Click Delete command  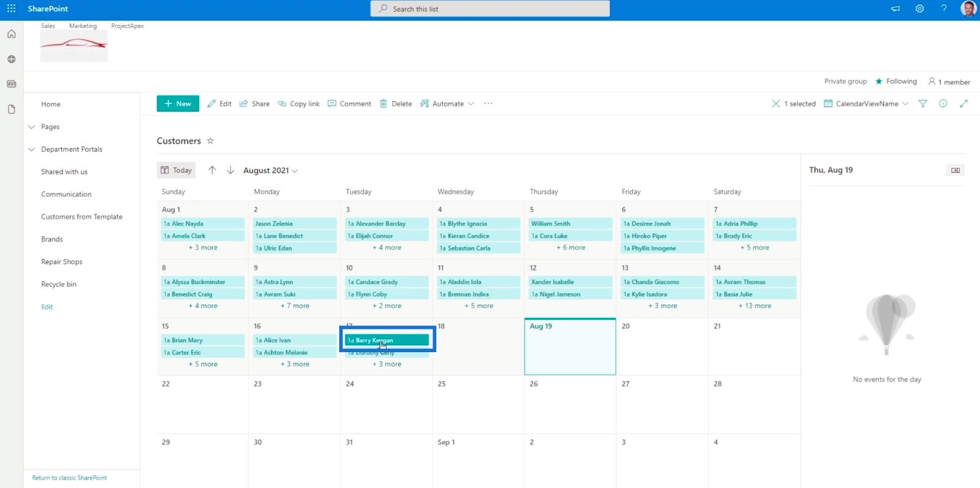click(396, 103)
